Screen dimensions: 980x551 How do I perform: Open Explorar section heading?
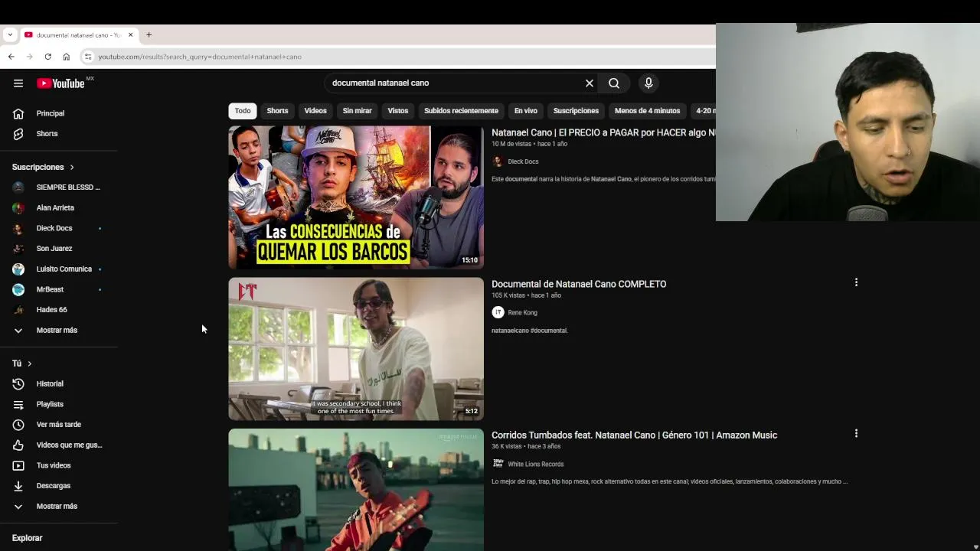tap(27, 538)
